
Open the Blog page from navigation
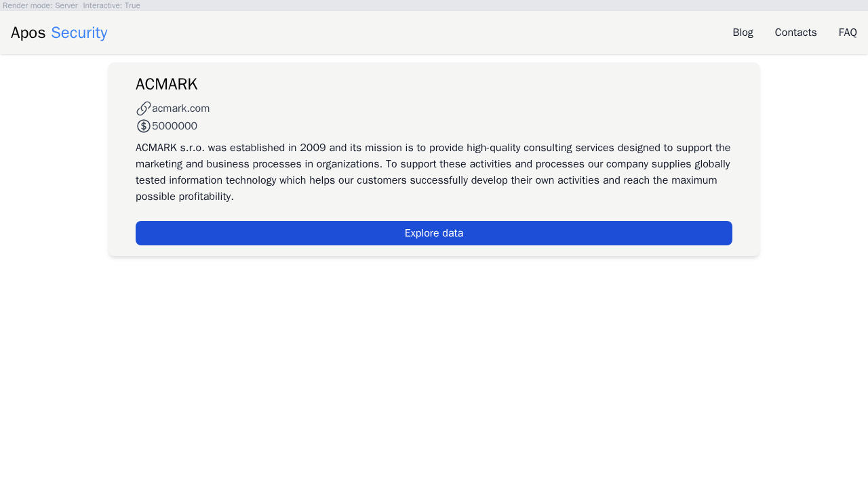pyautogui.click(x=743, y=33)
